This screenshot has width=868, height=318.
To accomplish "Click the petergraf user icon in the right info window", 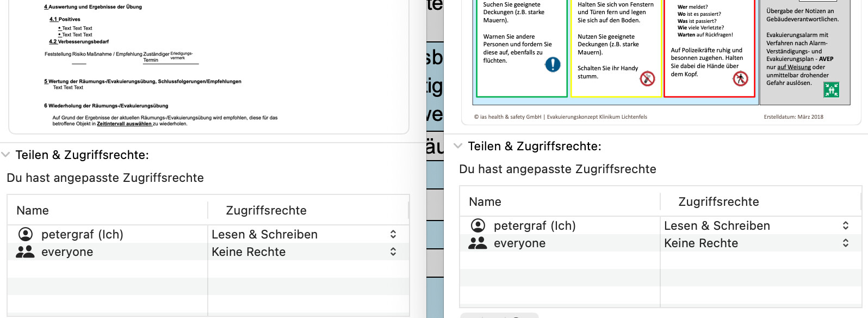I will coord(478,225).
